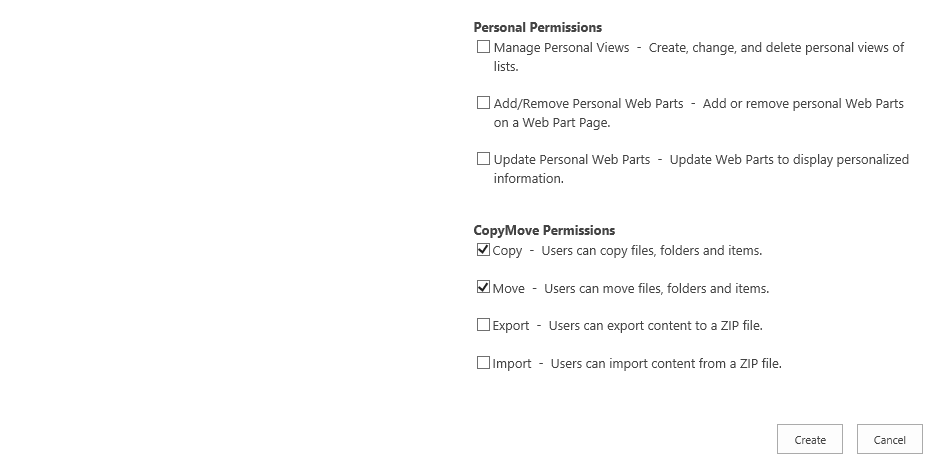Click the 'Copy' label text
The width and height of the screenshot is (930, 461).
coord(508,251)
